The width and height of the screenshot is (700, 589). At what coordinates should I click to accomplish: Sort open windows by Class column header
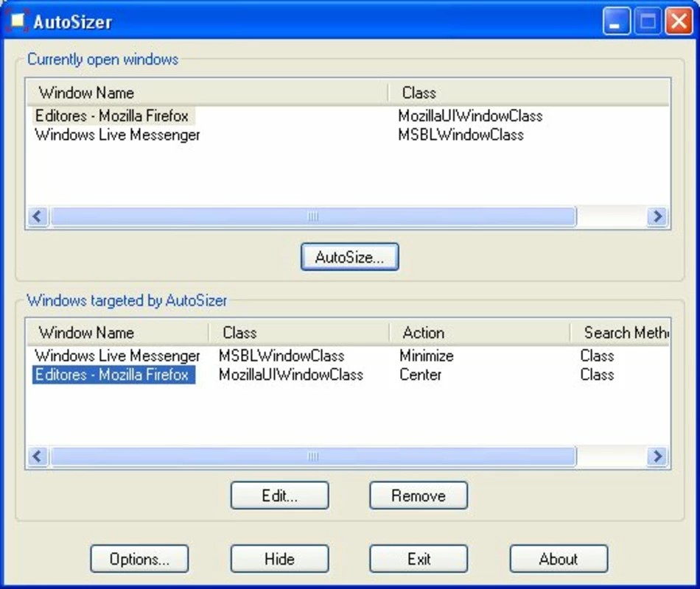pos(528,93)
